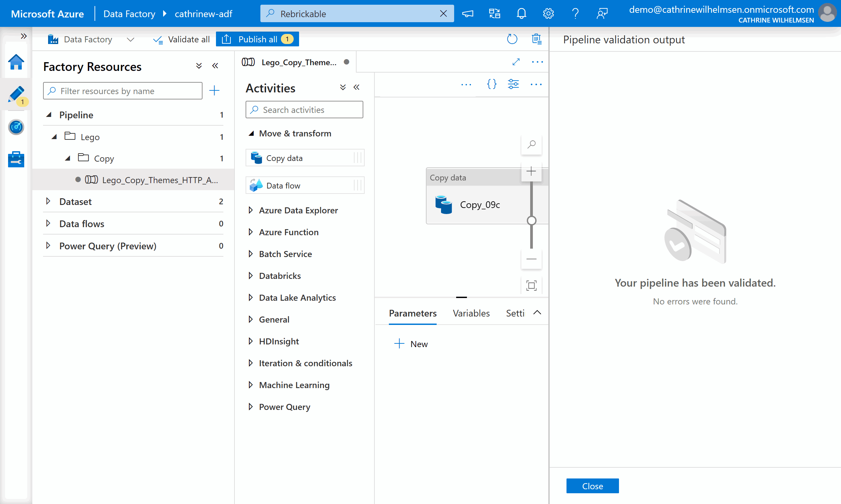841x504 pixels.
Task: Collapse the Factory Resources panel
Action: click(215, 66)
